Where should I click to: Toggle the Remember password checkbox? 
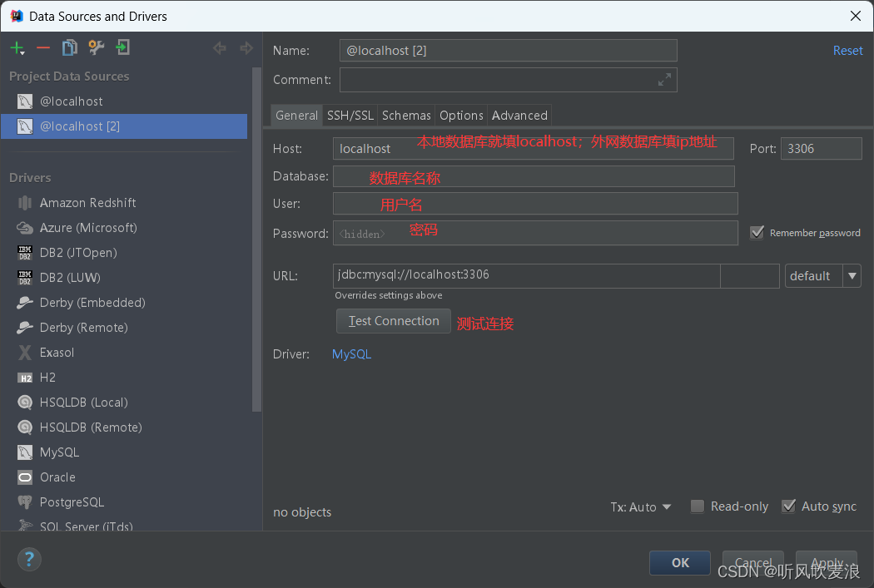coord(757,233)
